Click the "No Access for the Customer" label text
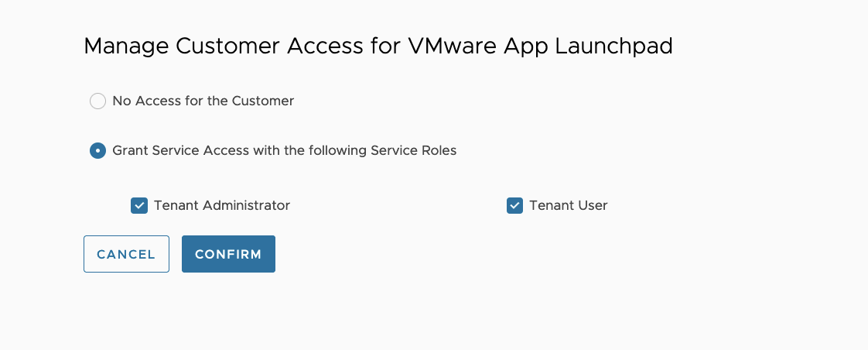This screenshot has width=868, height=350. pos(203,101)
